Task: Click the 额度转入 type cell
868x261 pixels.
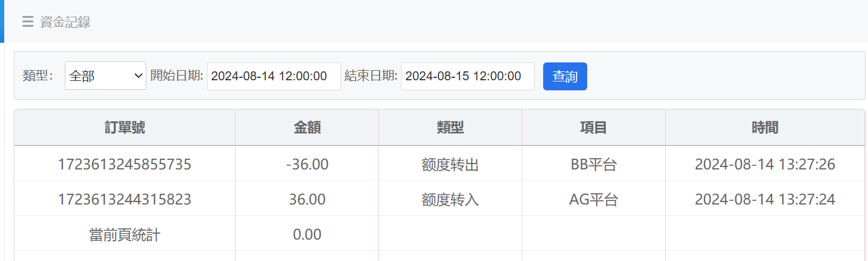Action: (x=450, y=200)
